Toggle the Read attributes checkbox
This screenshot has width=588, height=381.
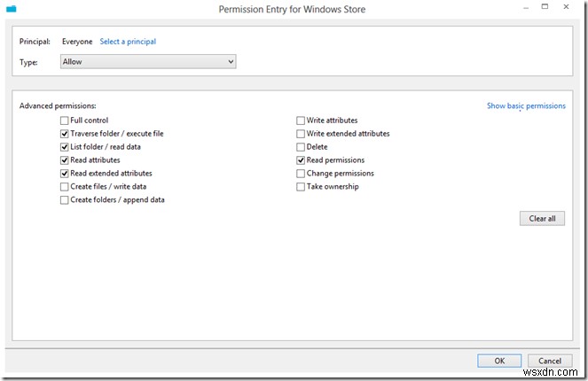click(x=65, y=160)
